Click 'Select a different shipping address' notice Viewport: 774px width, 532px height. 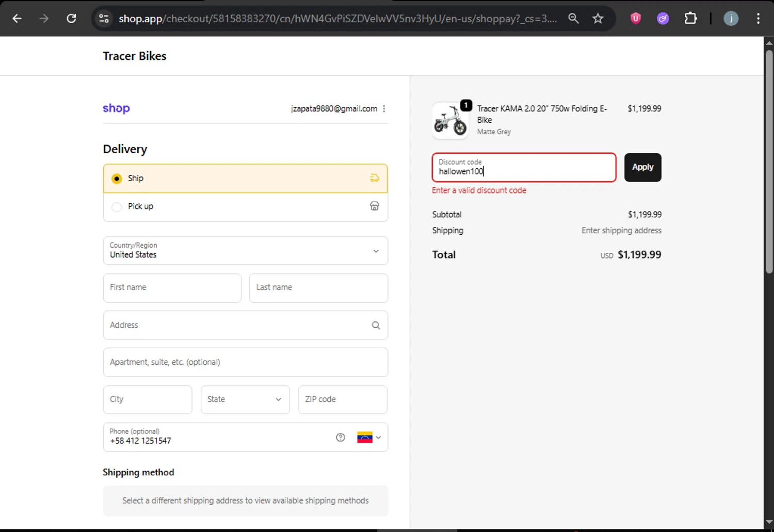tap(246, 501)
